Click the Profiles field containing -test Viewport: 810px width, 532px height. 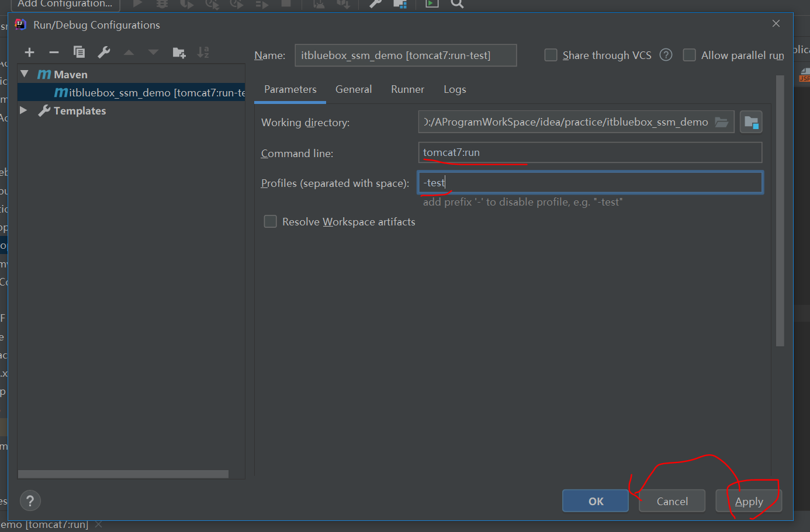590,182
